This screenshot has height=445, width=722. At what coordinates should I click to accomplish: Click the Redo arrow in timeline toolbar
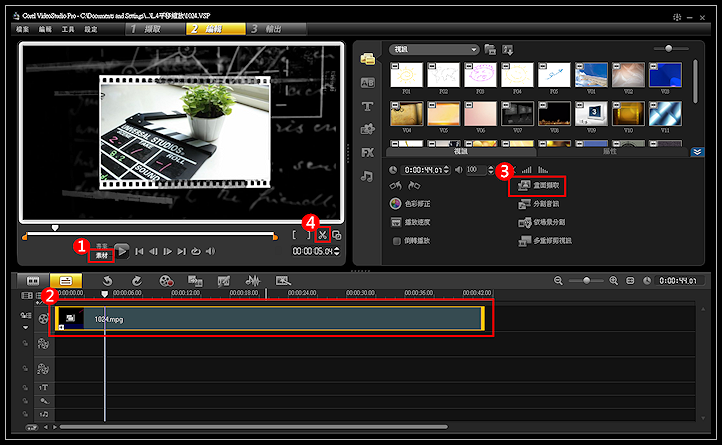pyautogui.click(x=137, y=281)
